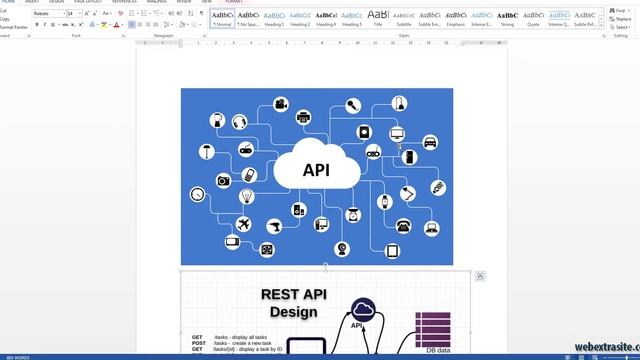The width and height of the screenshot is (640, 360).
Task: Apply Emphasis style
Action: pyautogui.click(x=456, y=19)
